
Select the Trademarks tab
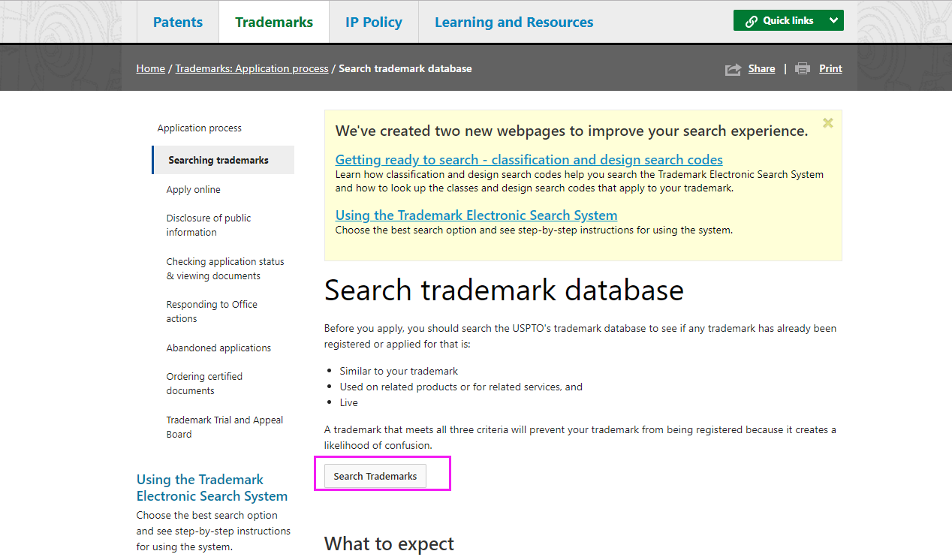coord(274,23)
